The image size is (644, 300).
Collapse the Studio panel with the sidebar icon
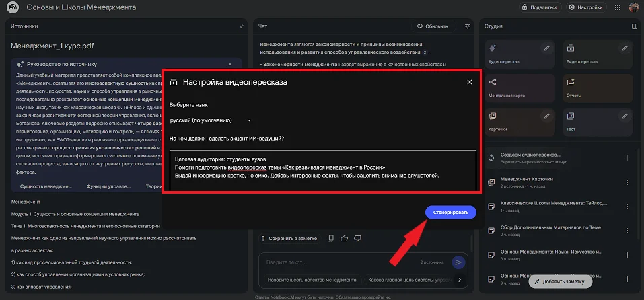[634, 26]
